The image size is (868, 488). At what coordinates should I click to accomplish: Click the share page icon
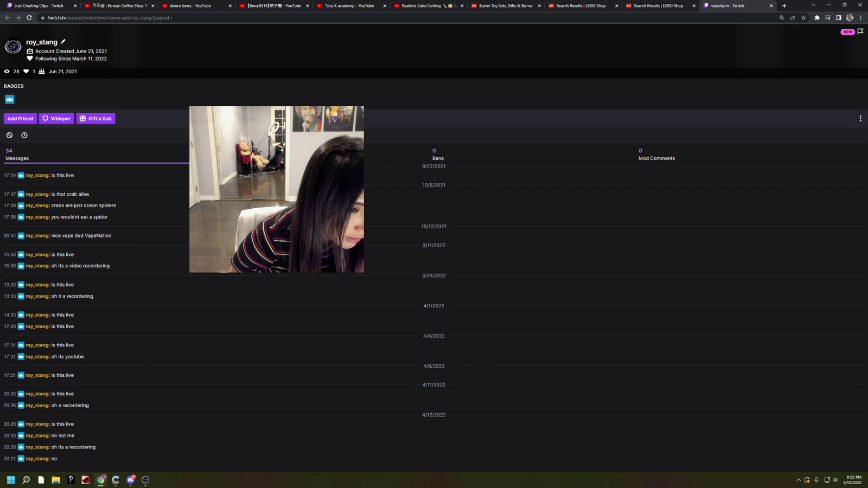(x=793, y=17)
